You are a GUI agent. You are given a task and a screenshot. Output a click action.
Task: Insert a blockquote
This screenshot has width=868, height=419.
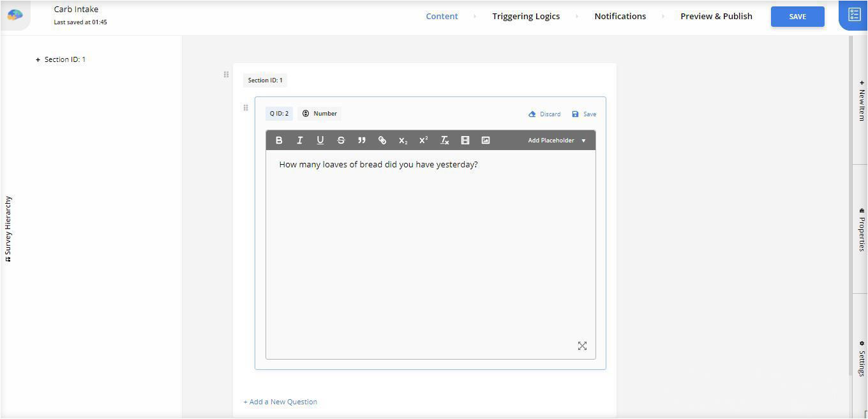[x=362, y=141]
